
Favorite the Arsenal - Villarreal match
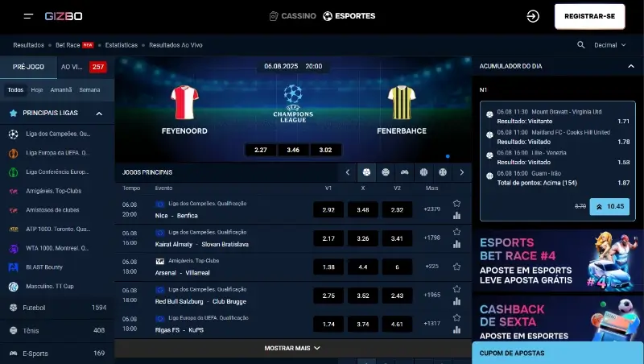tap(456, 267)
